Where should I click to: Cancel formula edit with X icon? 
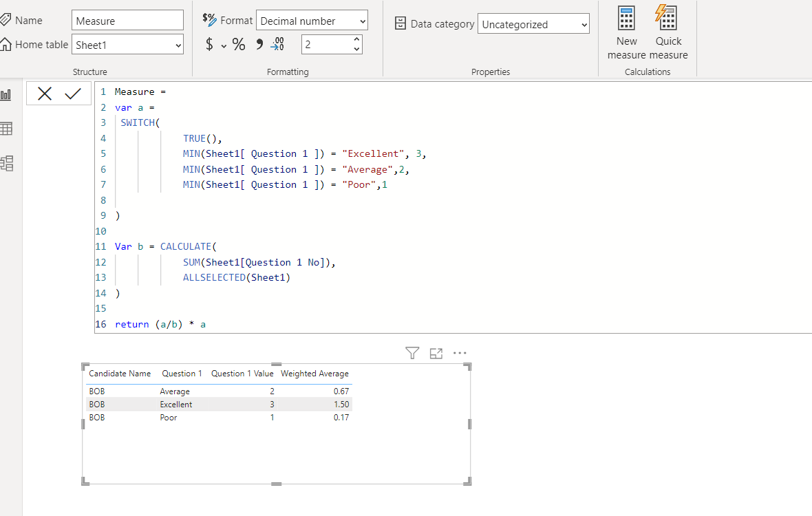pyautogui.click(x=45, y=94)
